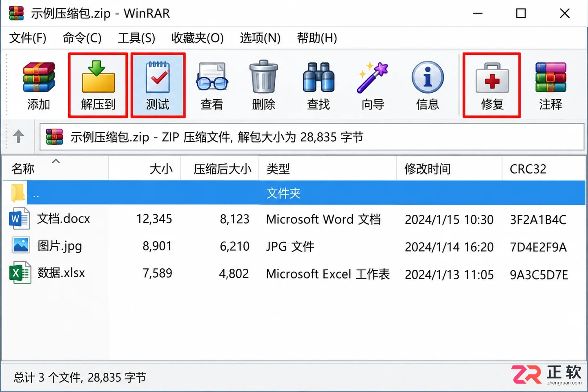Image resolution: width=588 pixels, height=392 pixels.
Task: Click the 删除 (Delete) trash icon
Action: [264, 85]
